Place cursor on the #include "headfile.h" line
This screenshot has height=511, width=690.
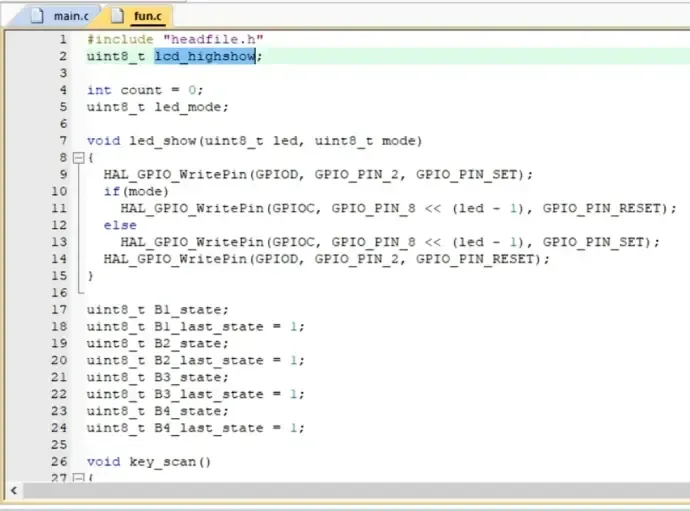174,39
